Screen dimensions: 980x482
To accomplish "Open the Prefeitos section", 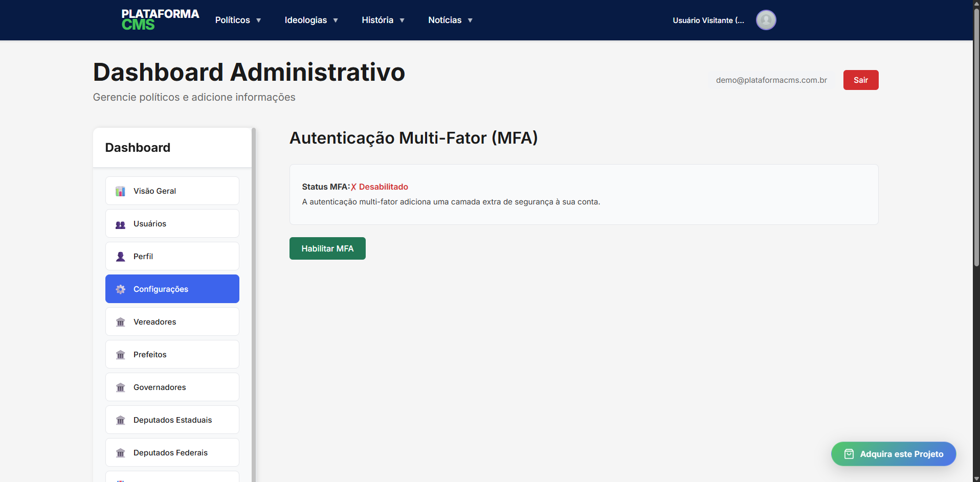I will pyautogui.click(x=172, y=354).
